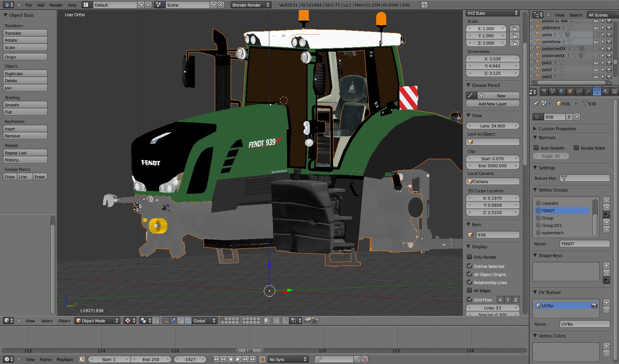Click the Smooth shading button

[x=25, y=105]
